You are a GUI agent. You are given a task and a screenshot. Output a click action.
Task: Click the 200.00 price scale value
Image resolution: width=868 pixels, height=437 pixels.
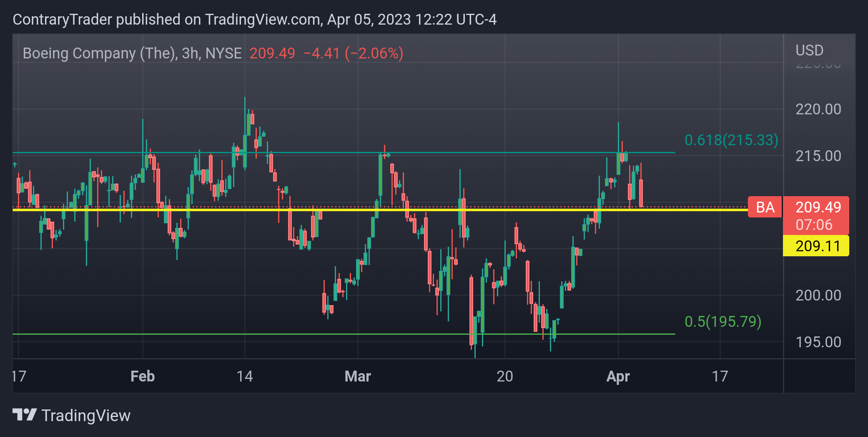(x=818, y=296)
